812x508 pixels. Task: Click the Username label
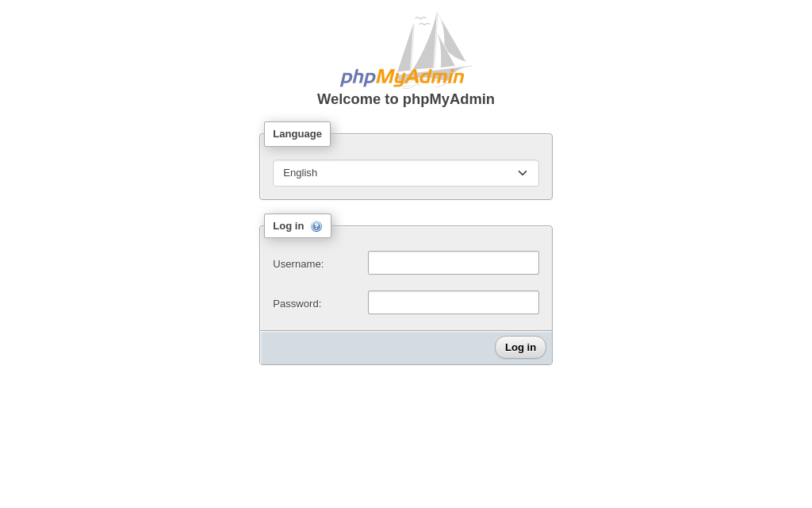(x=298, y=264)
